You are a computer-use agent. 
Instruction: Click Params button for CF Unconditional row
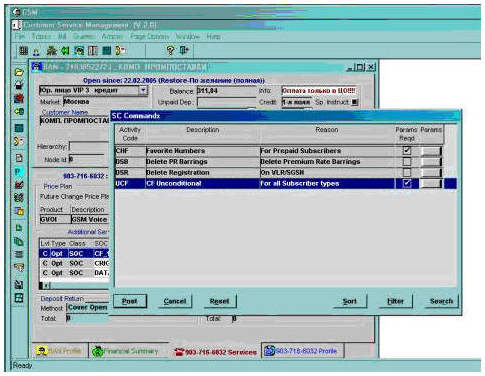coord(431,183)
